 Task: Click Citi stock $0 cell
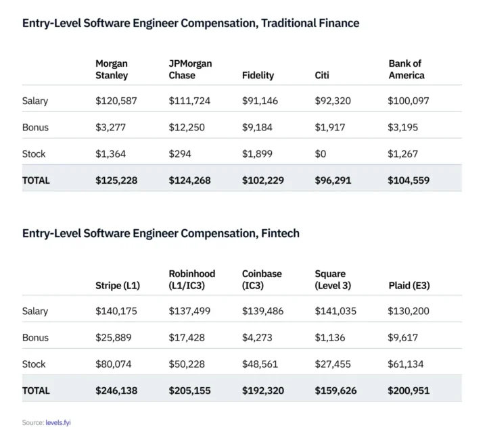(321, 154)
